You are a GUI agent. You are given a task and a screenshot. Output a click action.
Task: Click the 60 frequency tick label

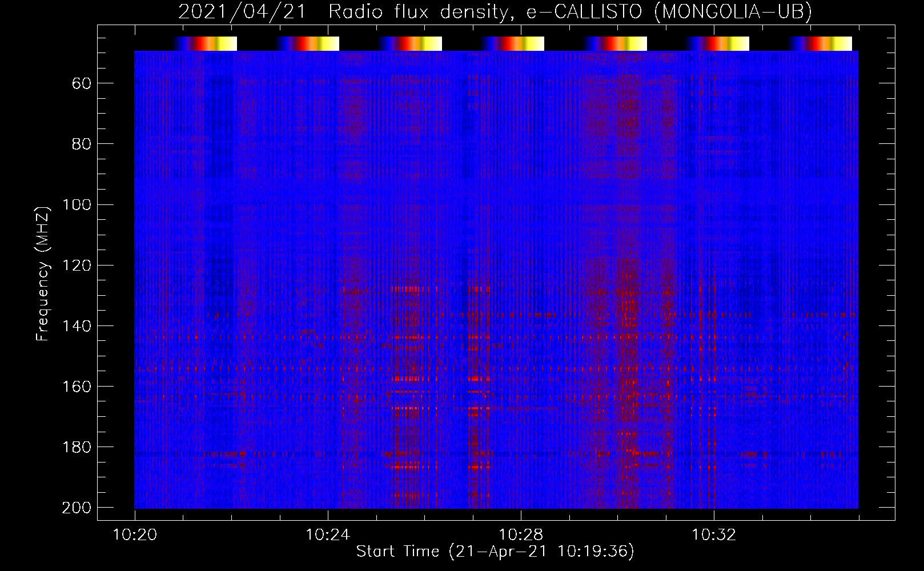click(82, 83)
